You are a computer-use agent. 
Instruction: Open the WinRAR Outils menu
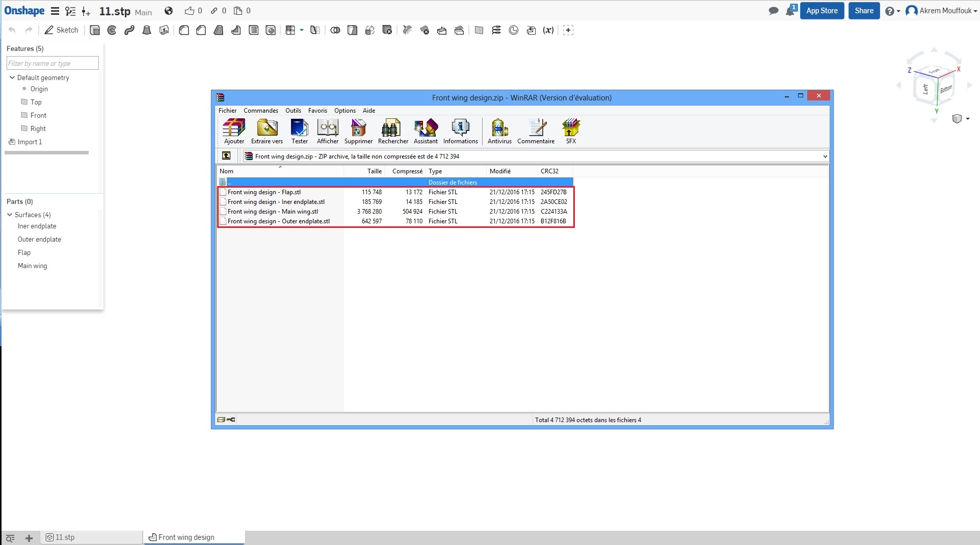tap(293, 111)
